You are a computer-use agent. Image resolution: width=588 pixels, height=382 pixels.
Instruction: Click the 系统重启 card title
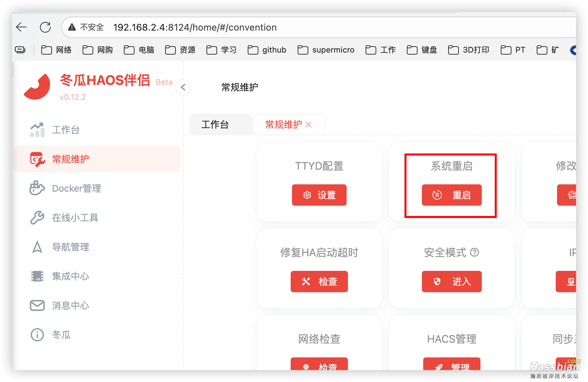click(452, 166)
